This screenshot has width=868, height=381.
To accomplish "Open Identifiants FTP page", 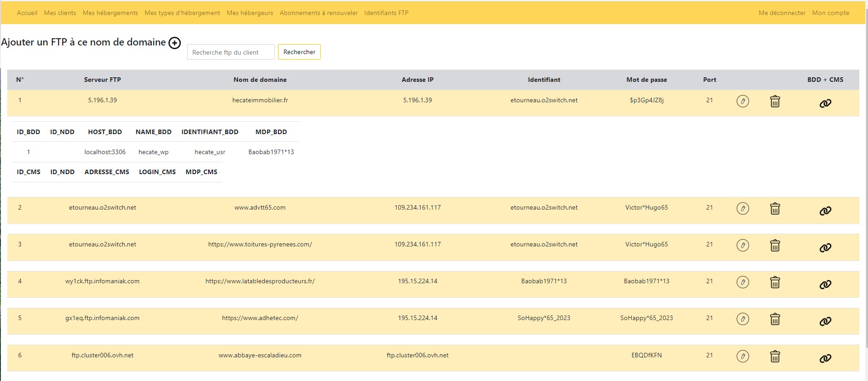I will pos(386,13).
